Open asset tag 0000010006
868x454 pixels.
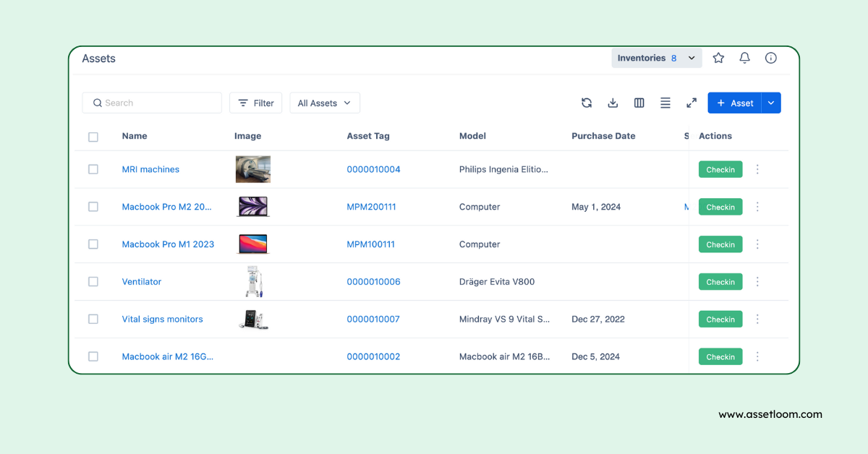click(x=373, y=282)
